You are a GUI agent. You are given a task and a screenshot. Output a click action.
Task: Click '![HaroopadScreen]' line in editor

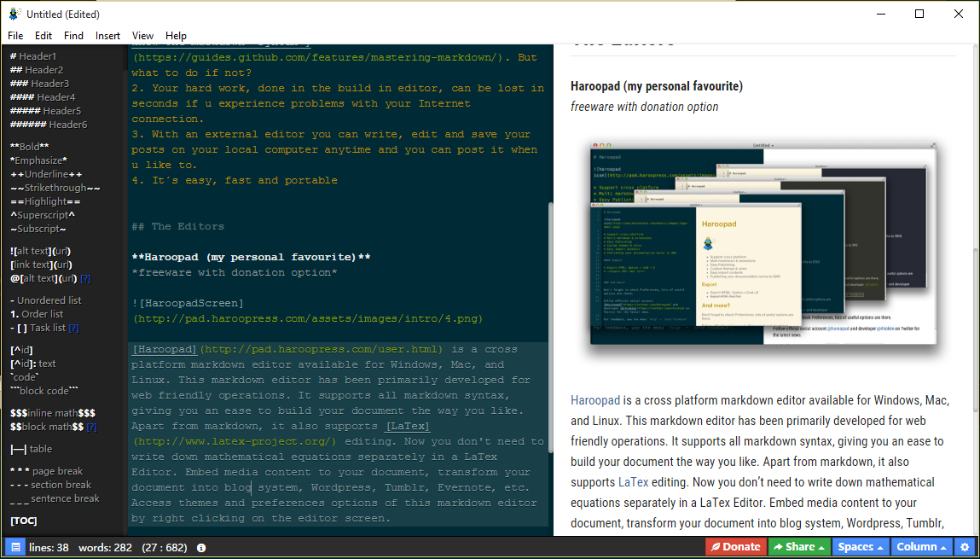pos(188,303)
